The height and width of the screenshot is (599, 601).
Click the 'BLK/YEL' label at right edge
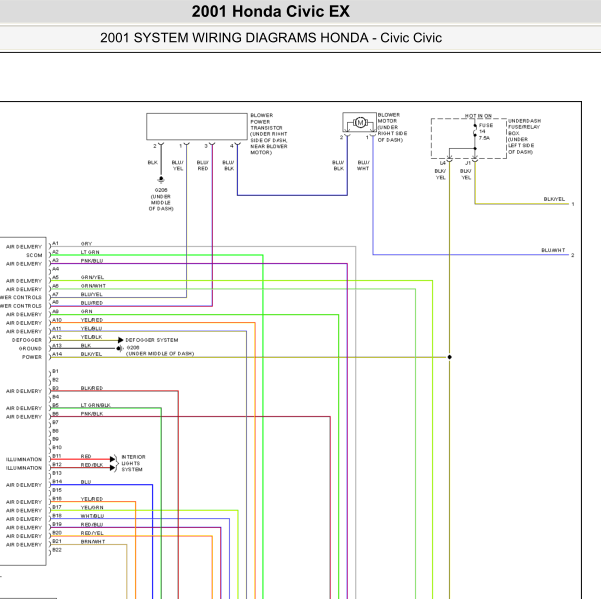tap(554, 199)
